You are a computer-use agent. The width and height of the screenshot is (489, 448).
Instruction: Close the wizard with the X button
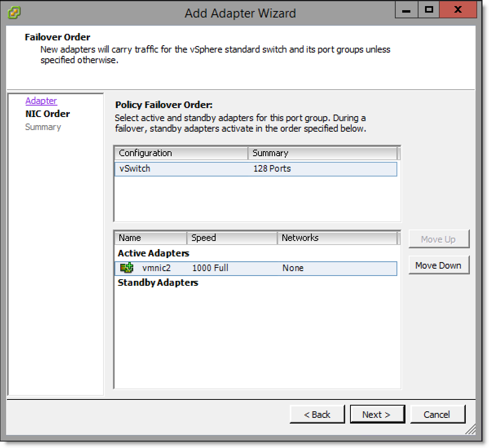pyautogui.click(x=458, y=10)
